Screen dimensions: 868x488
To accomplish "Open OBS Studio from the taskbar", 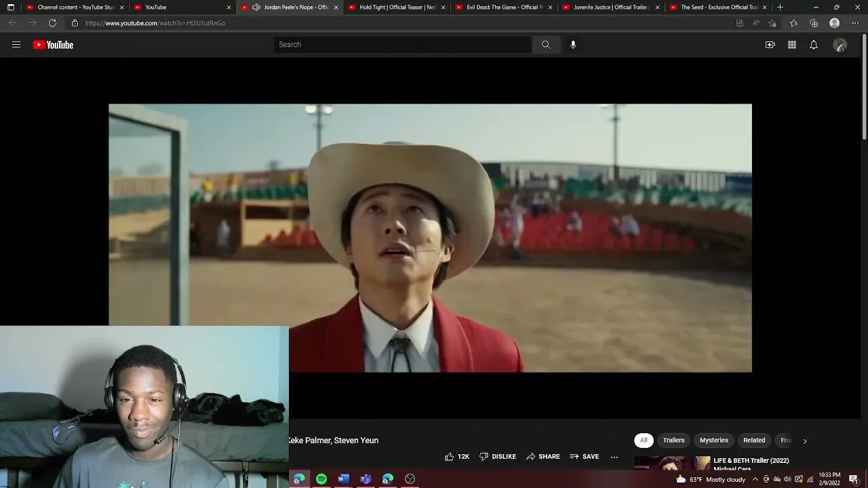I will (x=410, y=479).
